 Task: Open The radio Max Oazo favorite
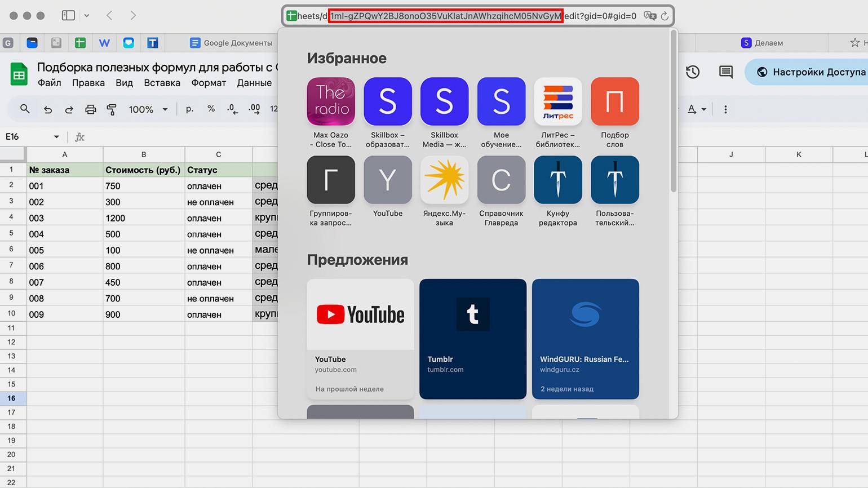pyautogui.click(x=331, y=113)
